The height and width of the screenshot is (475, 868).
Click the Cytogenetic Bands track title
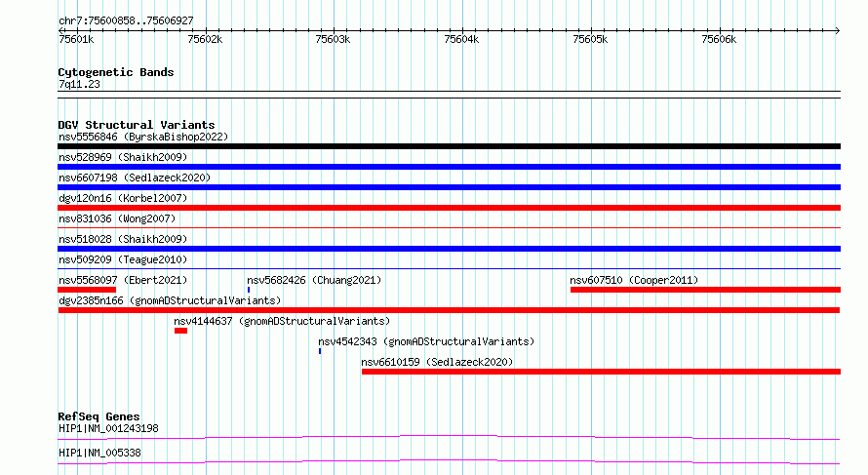pos(116,72)
